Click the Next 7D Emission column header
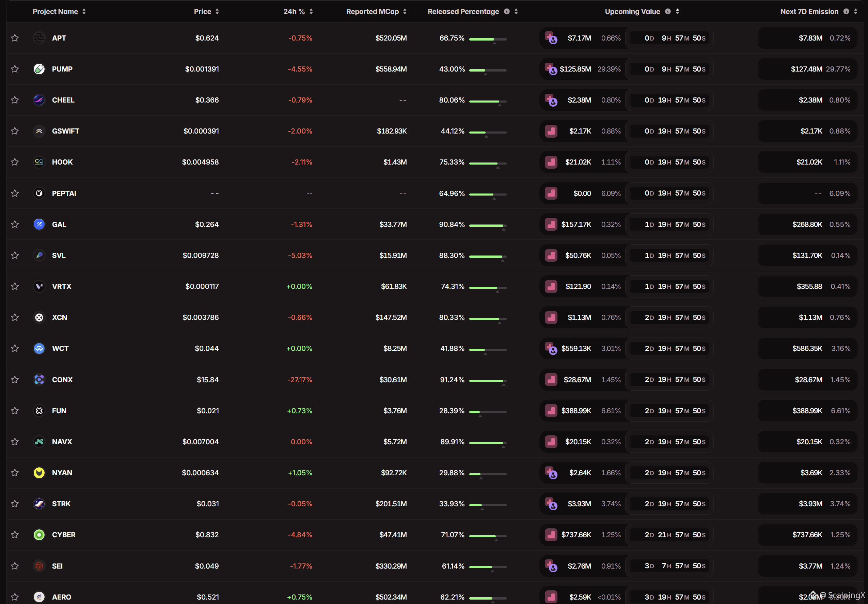 pyautogui.click(x=809, y=11)
